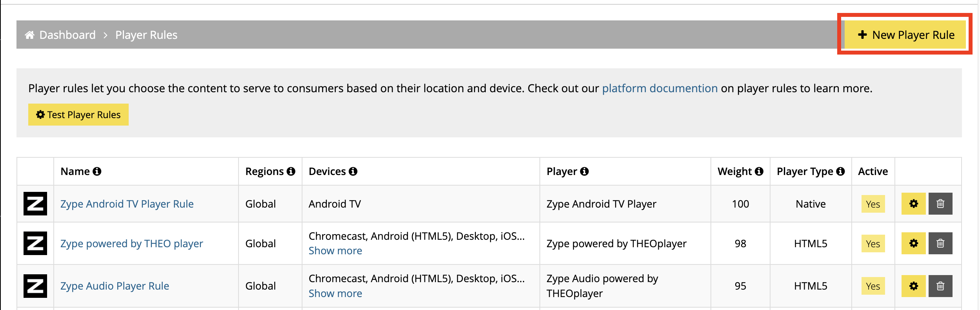
Task: Click Global region in Android TV row
Action: pyautogui.click(x=260, y=204)
